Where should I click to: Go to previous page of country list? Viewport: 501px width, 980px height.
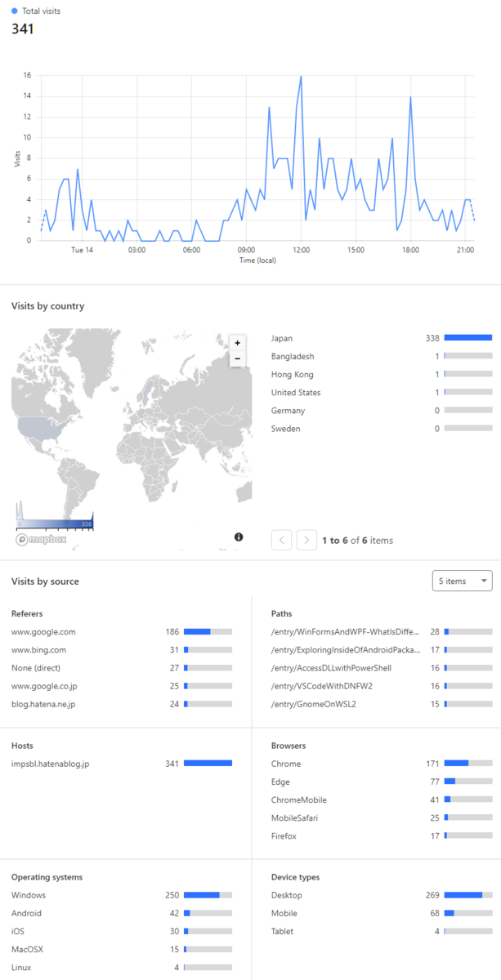click(281, 540)
